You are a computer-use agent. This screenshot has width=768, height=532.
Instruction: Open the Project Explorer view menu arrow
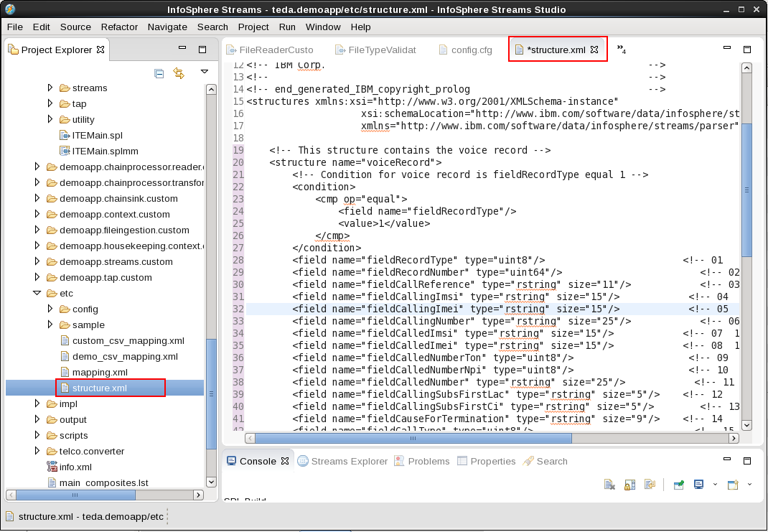[x=205, y=72]
